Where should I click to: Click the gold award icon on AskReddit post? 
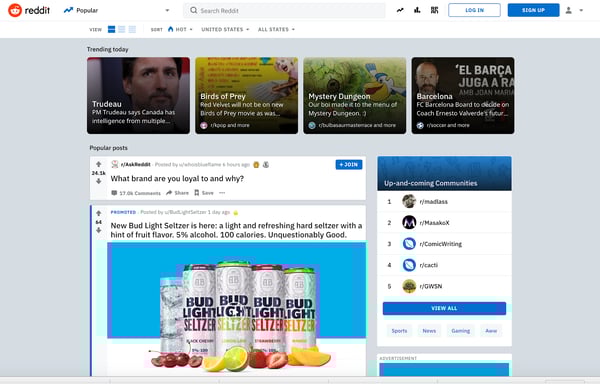point(256,165)
